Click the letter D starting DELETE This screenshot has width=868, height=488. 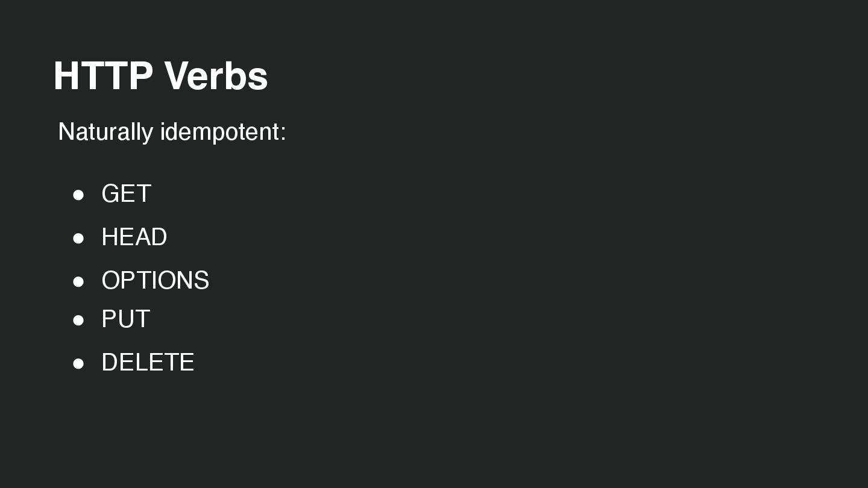(x=110, y=363)
